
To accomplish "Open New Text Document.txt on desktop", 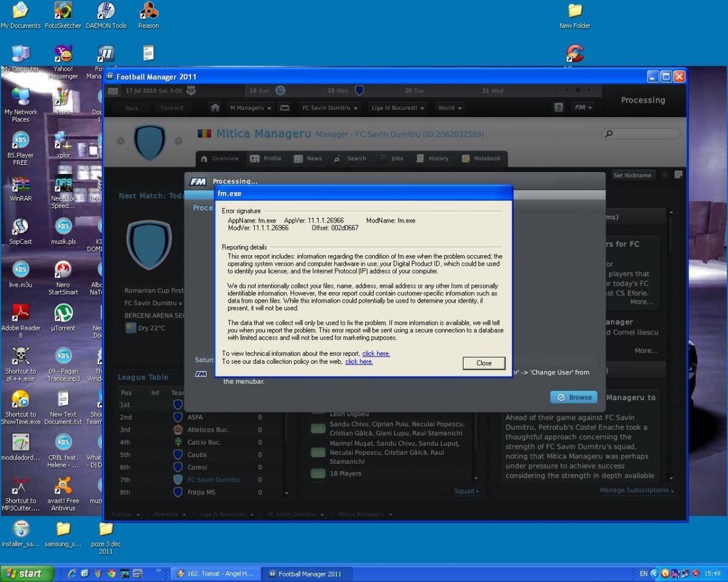I will click(x=63, y=408).
